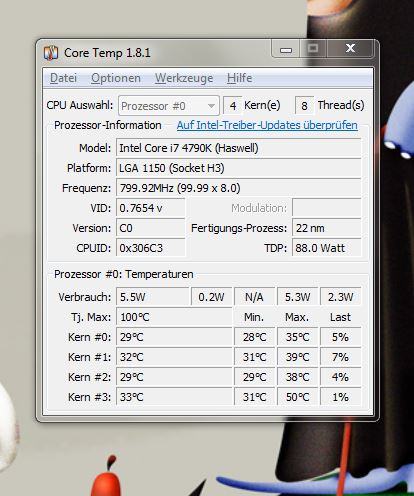Click the Kern #2 current temperature 29°C

pos(174,377)
